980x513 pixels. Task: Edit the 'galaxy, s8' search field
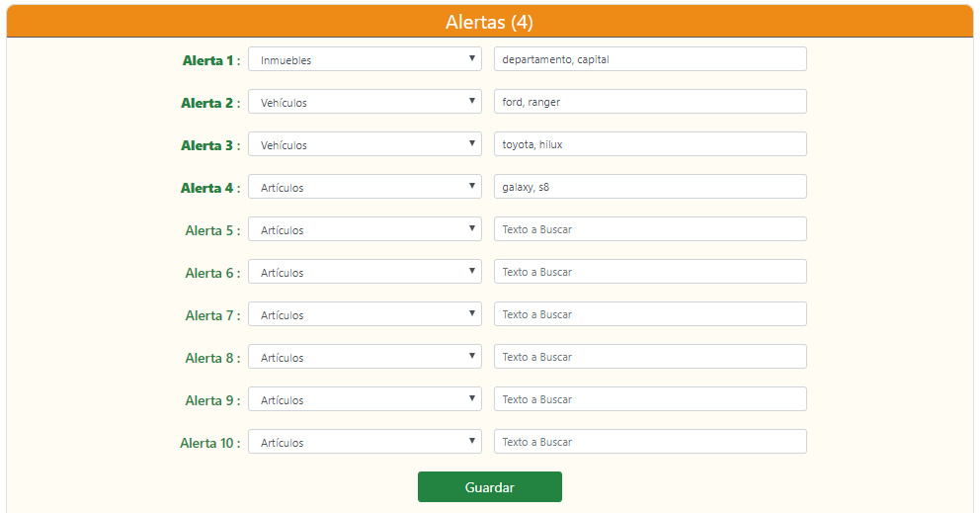point(650,187)
